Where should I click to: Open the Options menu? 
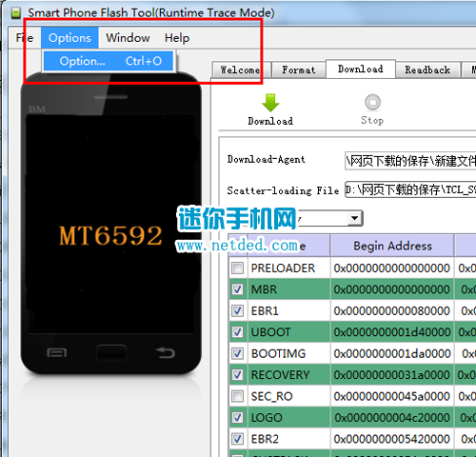(x=69, y=38)
